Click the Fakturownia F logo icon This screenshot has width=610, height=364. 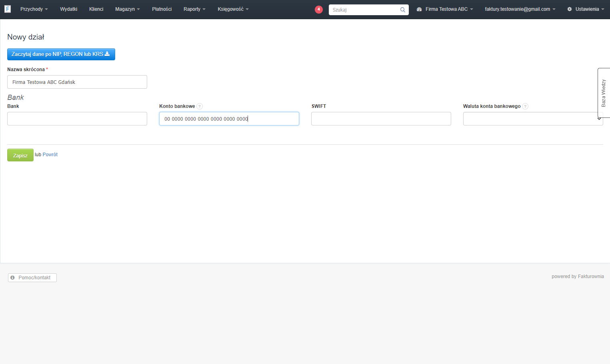(8, 9)
